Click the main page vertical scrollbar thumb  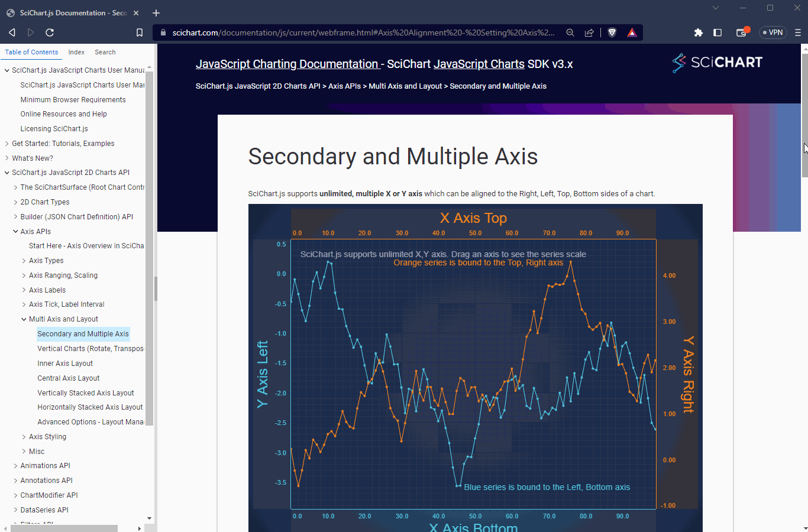[x=804, y=115]
